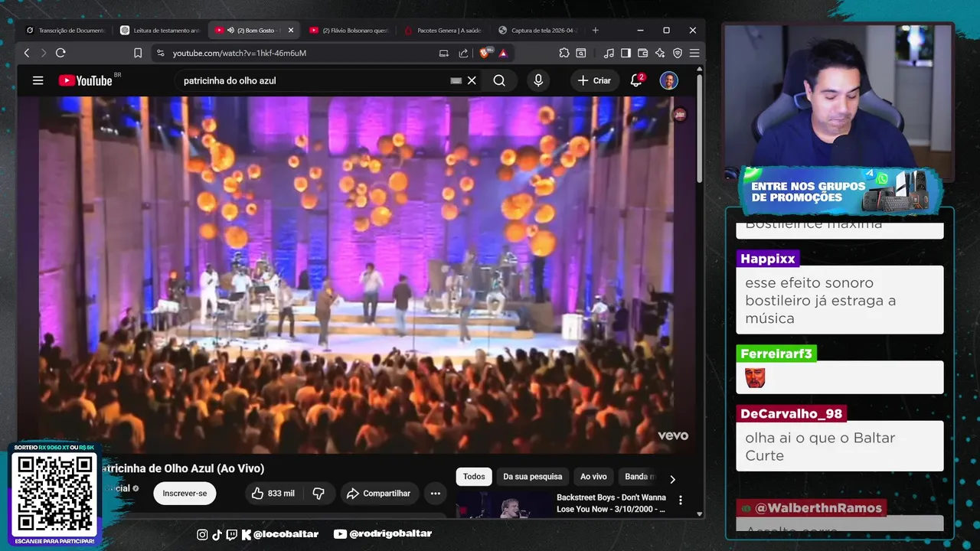Click the @rodrigobaltar YouTube handle
The width and height of the screenshot is (980, 551).
click(x=383, y=534)
